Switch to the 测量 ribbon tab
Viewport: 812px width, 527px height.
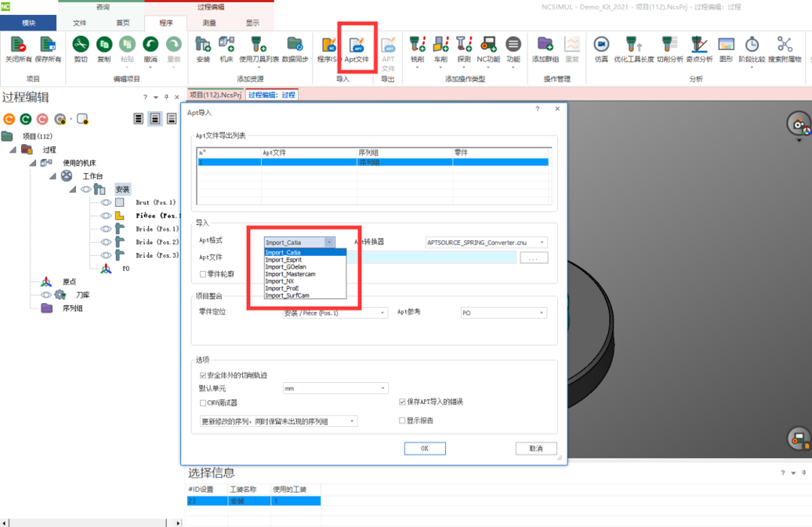coord(209,23)
